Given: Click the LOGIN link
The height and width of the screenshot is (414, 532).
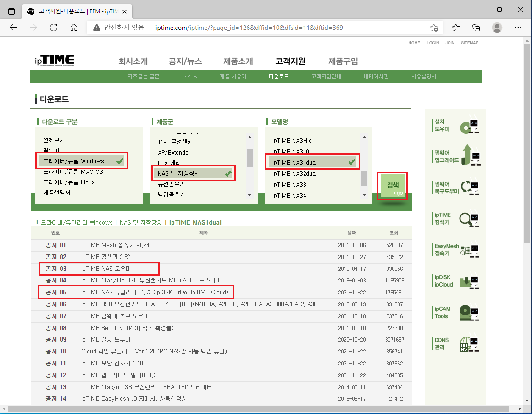Looking at the screenshot, I should (x=432, y=43).
